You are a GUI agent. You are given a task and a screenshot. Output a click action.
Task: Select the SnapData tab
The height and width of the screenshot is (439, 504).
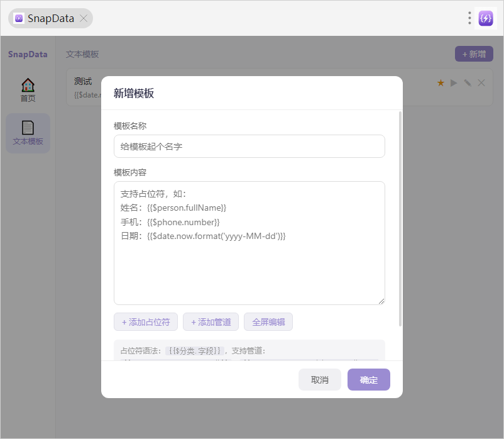[50, 18]
